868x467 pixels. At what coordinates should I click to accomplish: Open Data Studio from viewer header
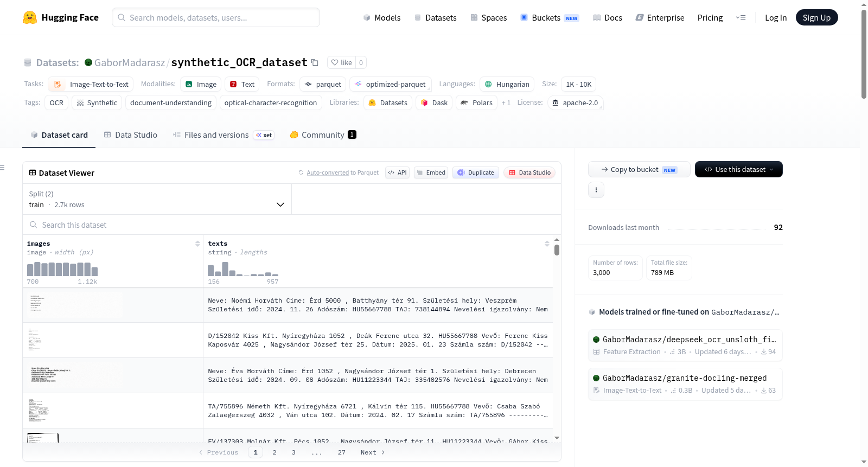[529, 172]
